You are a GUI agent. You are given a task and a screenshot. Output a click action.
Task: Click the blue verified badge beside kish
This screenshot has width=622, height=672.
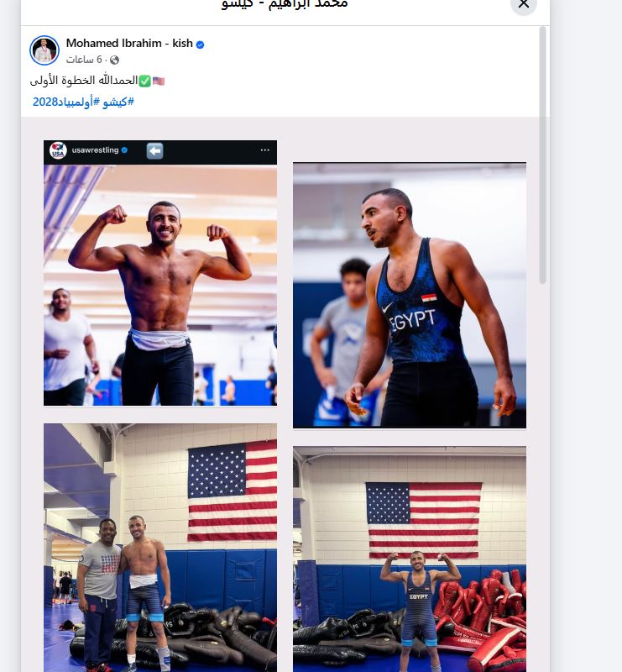[200, 45]
